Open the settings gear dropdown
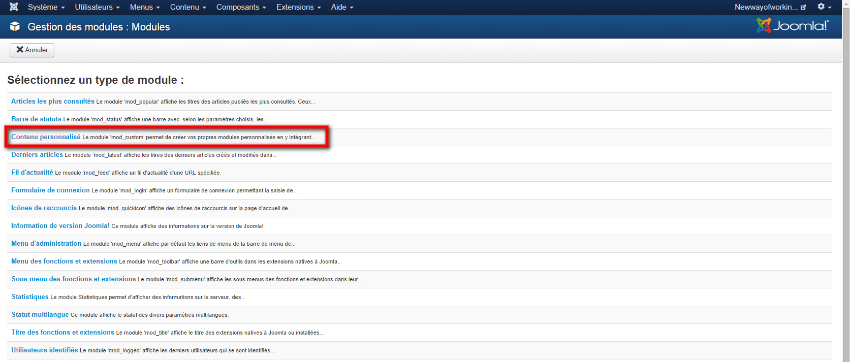The width and height of the screenshot is (850, 362). pyautogui.click(x=824, y=7)
